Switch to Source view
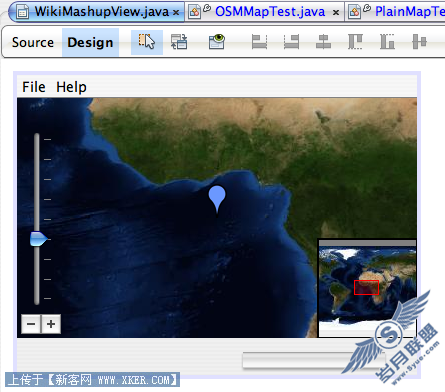The height and width of the screenshot is (392, 445). (x=33, y=42)
